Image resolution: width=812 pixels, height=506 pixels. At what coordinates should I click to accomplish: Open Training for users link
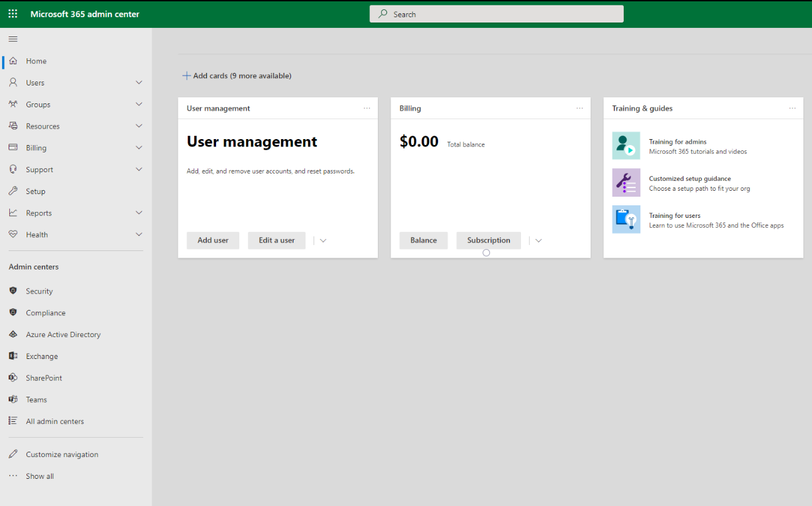tap(674, 216)
